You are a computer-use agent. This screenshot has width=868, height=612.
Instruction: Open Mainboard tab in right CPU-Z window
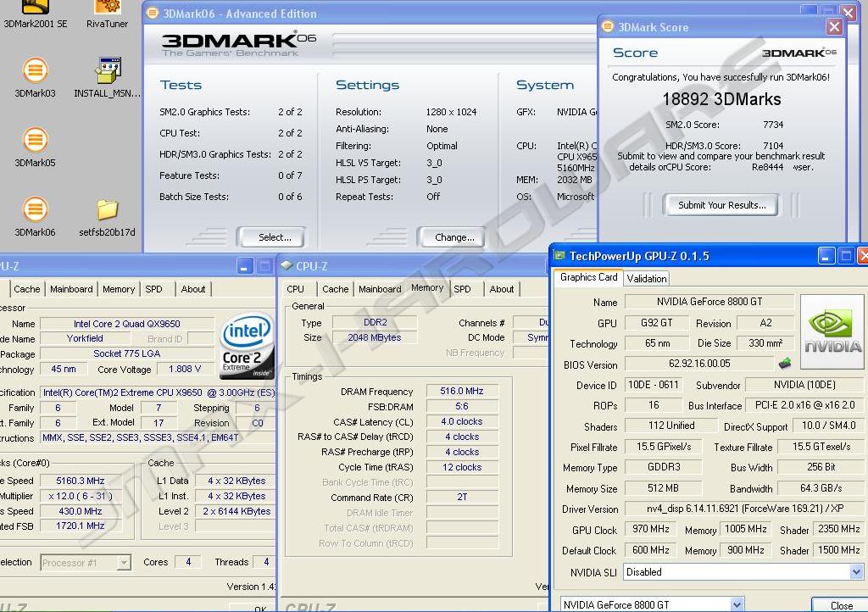(x=380, y=289)
